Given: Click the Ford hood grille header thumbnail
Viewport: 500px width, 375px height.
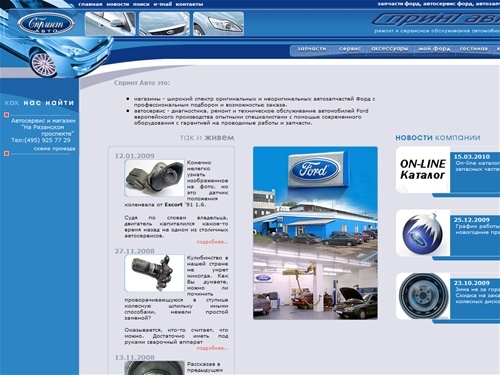Looking at the screenshot, I should coord(164,24).
